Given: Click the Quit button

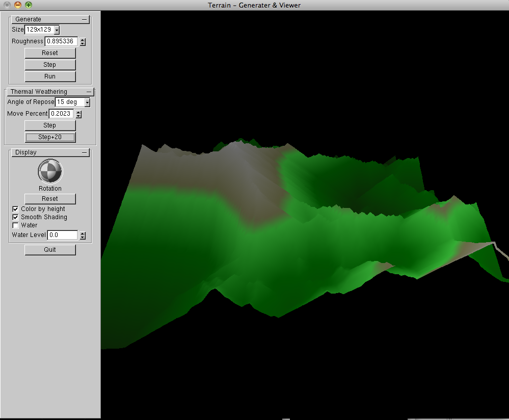Looking at the screenshot, I should click(50, 250).
